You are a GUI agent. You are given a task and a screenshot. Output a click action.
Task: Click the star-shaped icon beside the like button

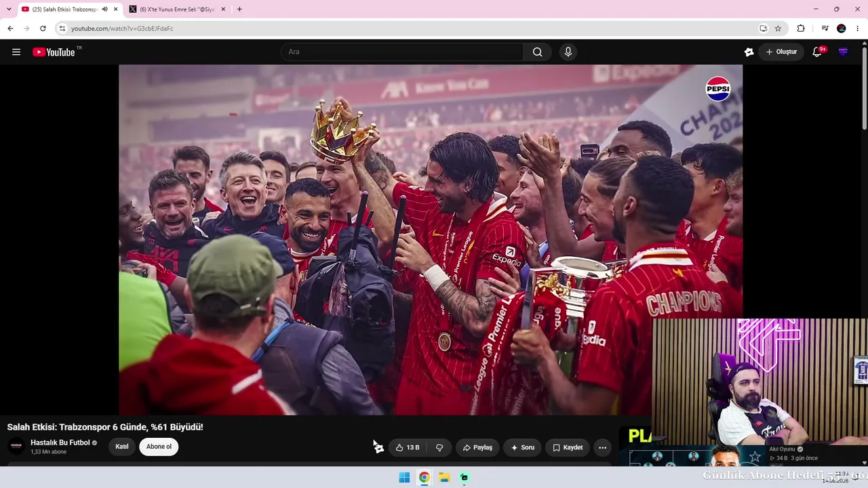(378, 447)
